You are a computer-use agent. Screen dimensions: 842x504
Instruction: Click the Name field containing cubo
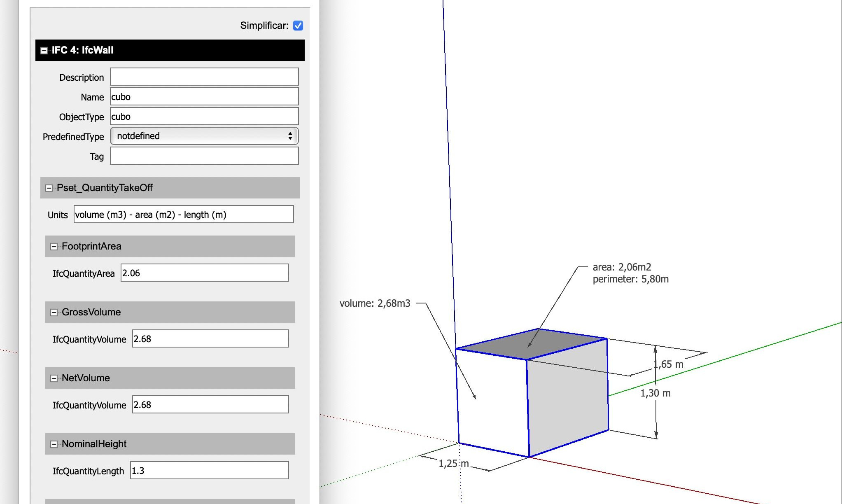click(204, 96)
